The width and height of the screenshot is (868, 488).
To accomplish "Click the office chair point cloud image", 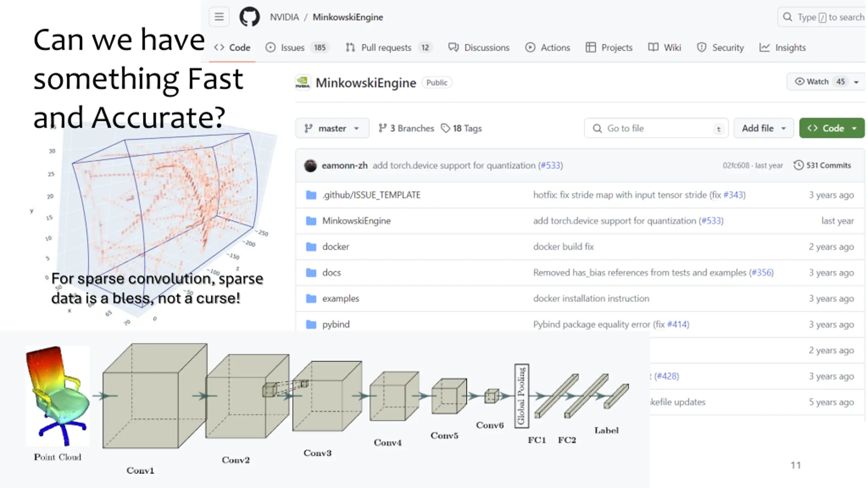I will point(58,395).
